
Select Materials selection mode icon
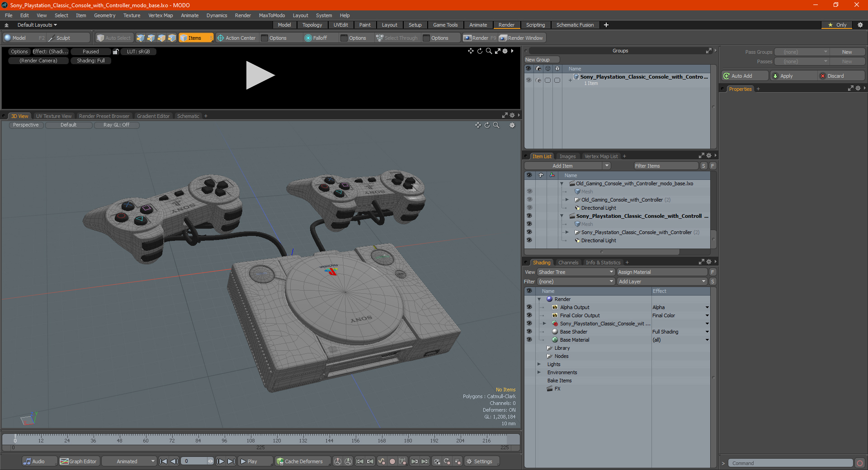pos(172,38)
